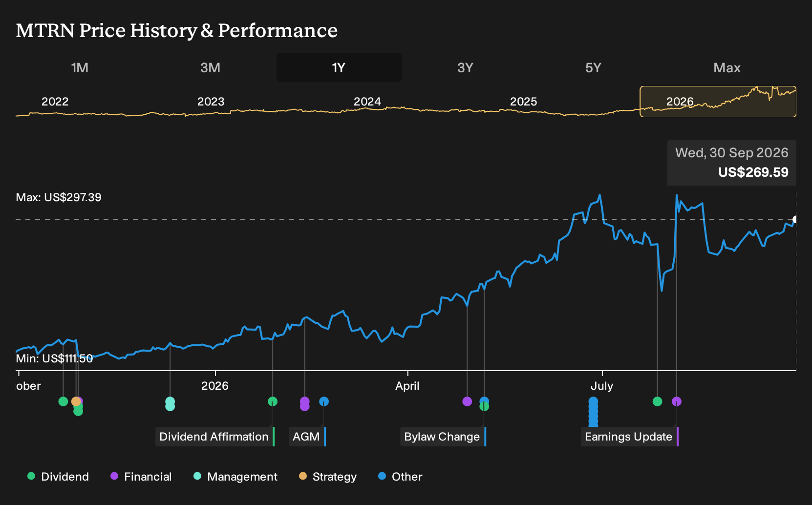Click the purple Financial legend dot
The width and height of the screenshot is (812, 505).
(x=114, y=476)
